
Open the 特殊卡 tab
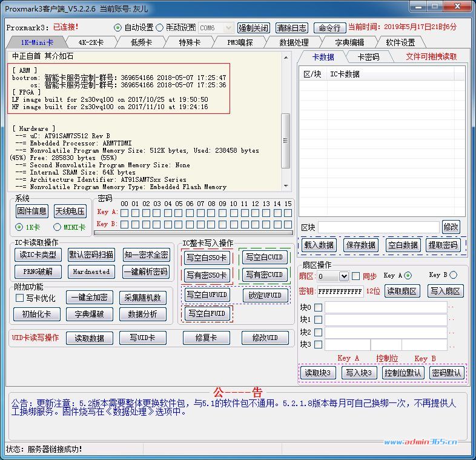click(x=190, y=42)
